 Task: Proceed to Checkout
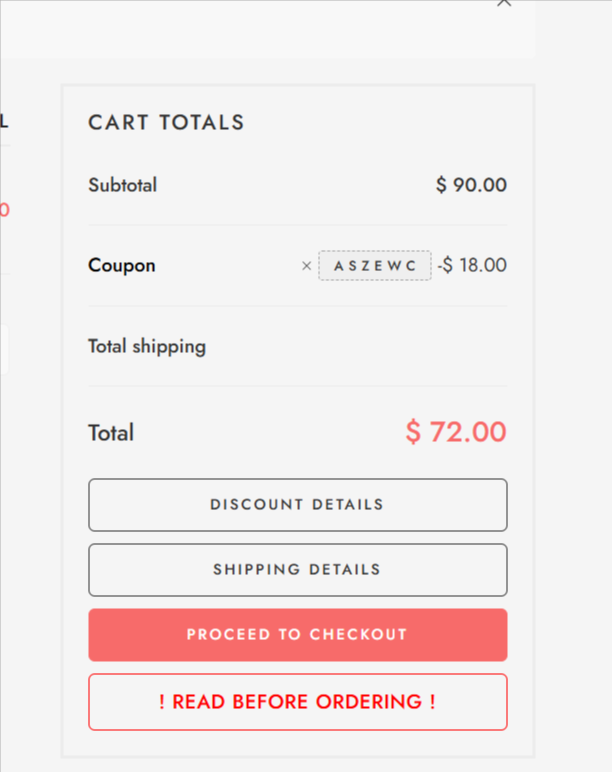[x=297, y=635]
